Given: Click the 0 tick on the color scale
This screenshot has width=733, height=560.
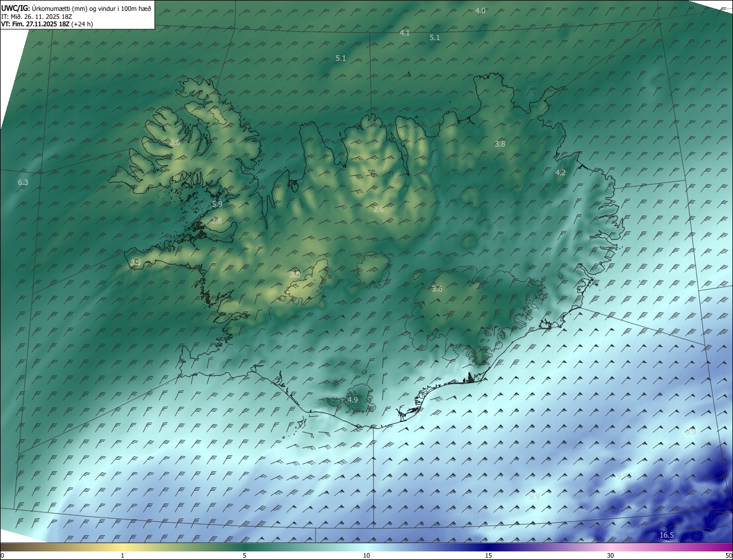Looking at the screenshot, I should click(2, 555).
